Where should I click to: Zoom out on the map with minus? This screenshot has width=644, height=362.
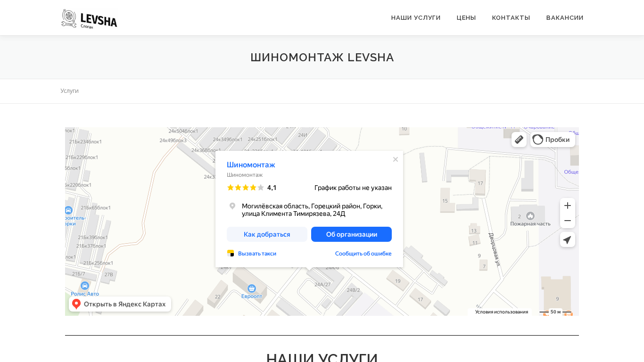568,221
